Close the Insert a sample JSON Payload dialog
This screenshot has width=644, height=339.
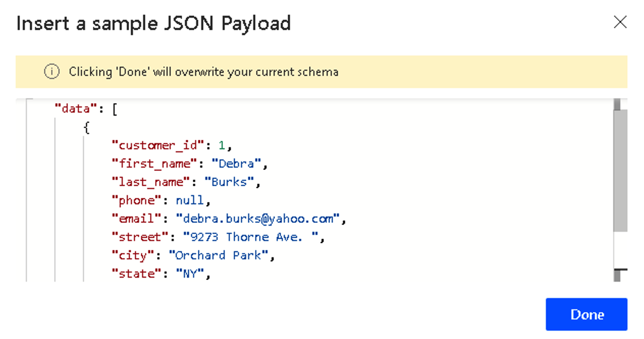620,22
